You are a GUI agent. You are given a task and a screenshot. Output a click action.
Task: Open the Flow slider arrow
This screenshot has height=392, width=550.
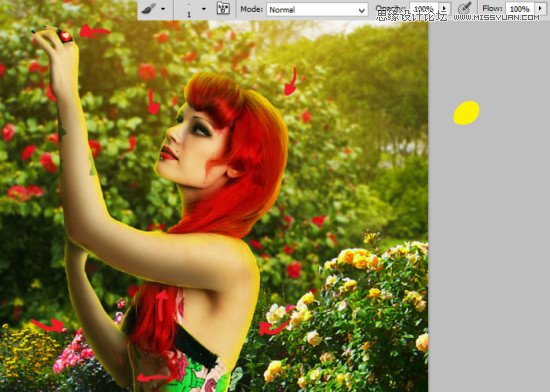coord(540,8)
